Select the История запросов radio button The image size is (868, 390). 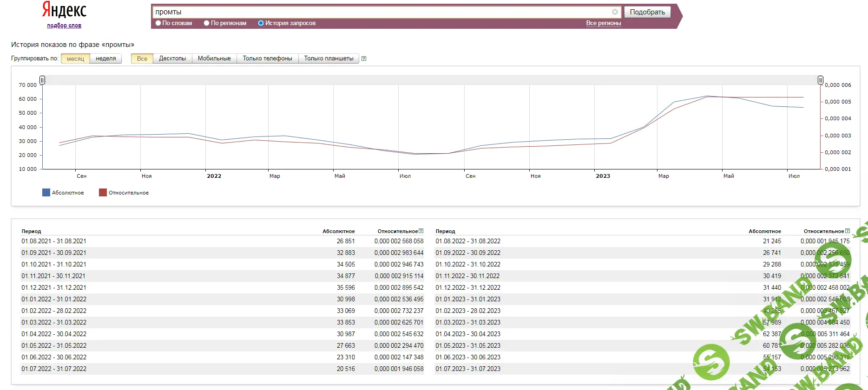[x=261, y=23]
